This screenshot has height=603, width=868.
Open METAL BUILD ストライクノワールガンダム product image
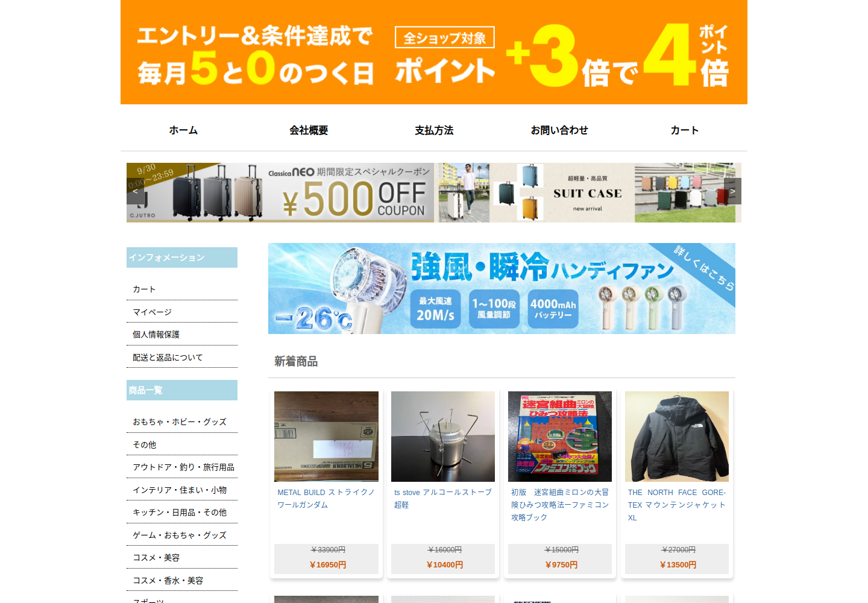[326, 437]
